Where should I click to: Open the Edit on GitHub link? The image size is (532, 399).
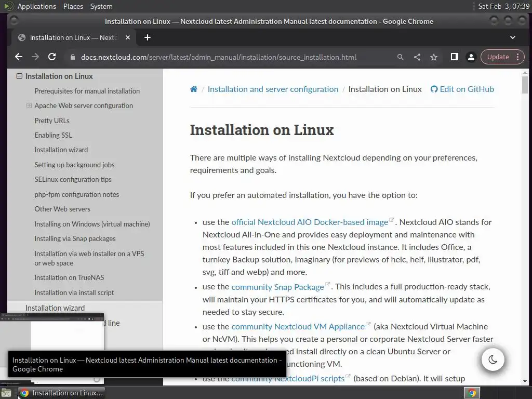462,89
